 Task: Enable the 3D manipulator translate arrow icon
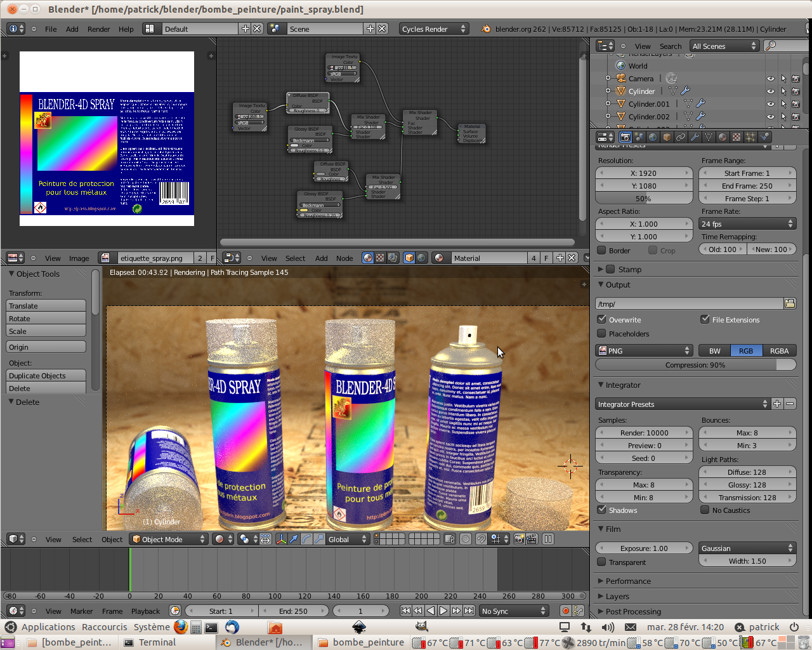click(x=294, y=538)
